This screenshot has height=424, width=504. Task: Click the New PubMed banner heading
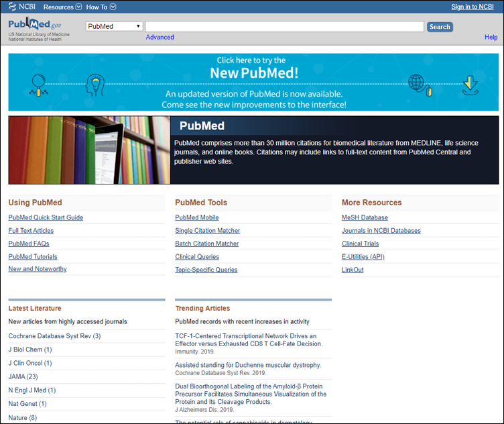pos(254,72)
